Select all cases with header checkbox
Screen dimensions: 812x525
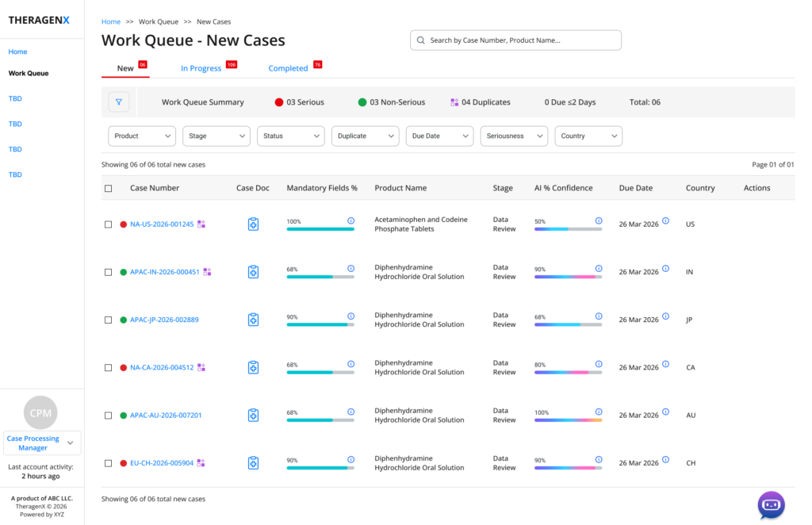pyautogui.click(x=108, y=189)
